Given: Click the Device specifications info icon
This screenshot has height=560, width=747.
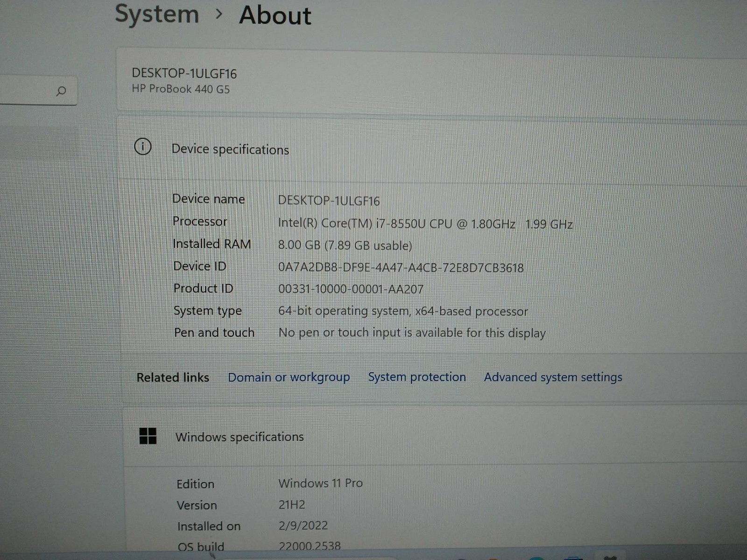Looking at the screenshot, I should point(143,147).
